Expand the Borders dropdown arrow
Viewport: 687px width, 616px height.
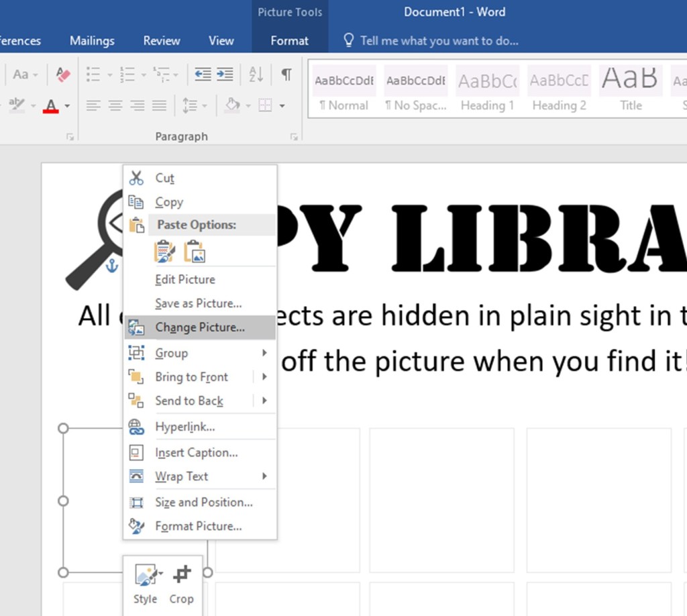tap(282, 106)
